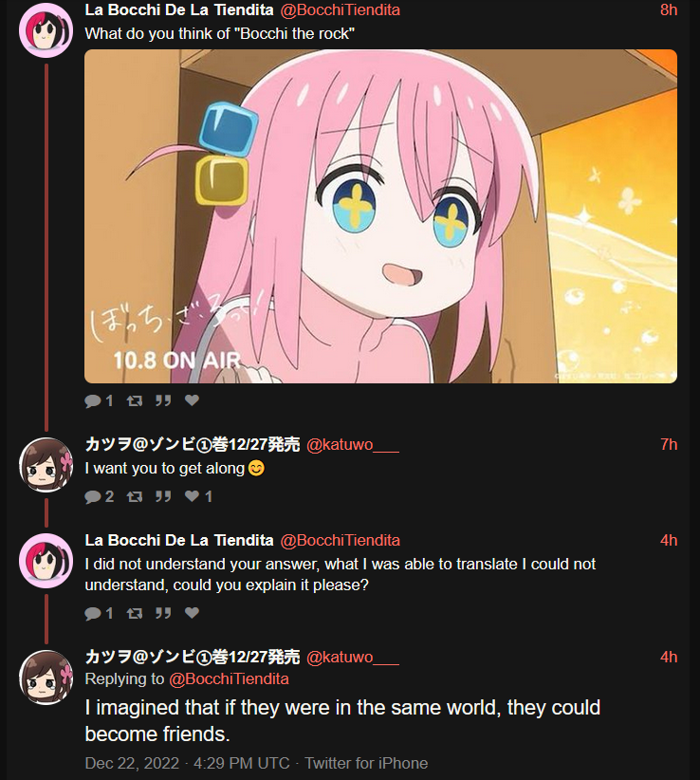Quote the "I want you to get along" reply
This screenshot has height=780, width=700.
point(163,496)
